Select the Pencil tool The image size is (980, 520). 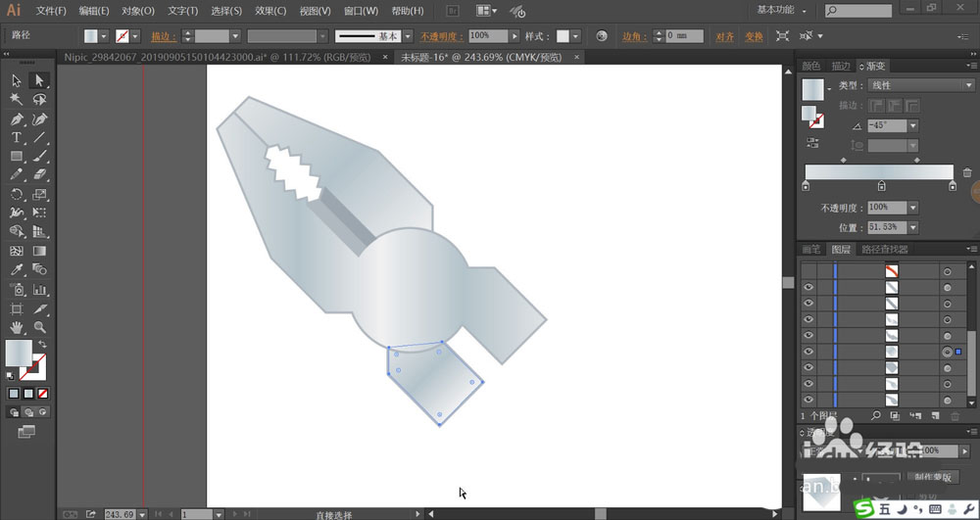tap(17, 174)
